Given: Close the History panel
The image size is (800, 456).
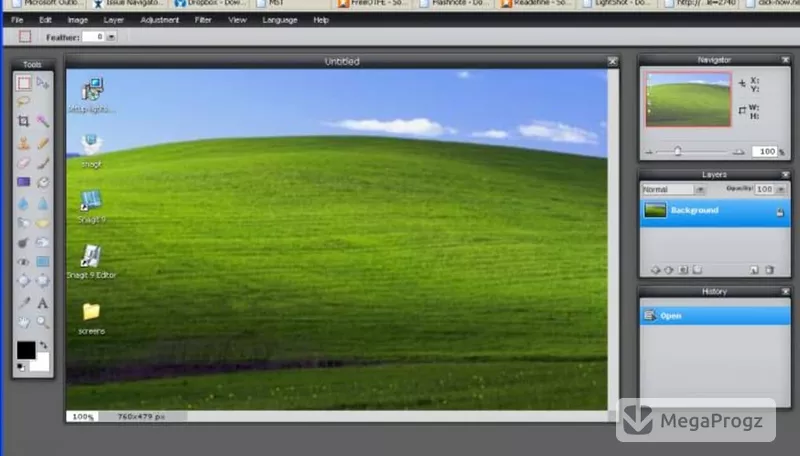Looking at the screenshot, I should click(x=785, y=291).
